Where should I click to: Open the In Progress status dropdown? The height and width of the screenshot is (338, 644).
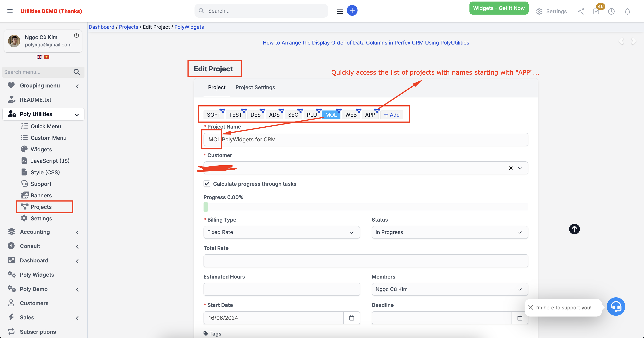click(449, 232)
